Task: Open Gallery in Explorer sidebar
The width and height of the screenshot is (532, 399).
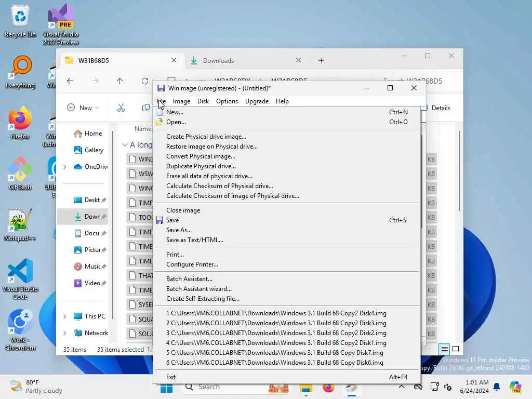Action: tap(88, 150)
